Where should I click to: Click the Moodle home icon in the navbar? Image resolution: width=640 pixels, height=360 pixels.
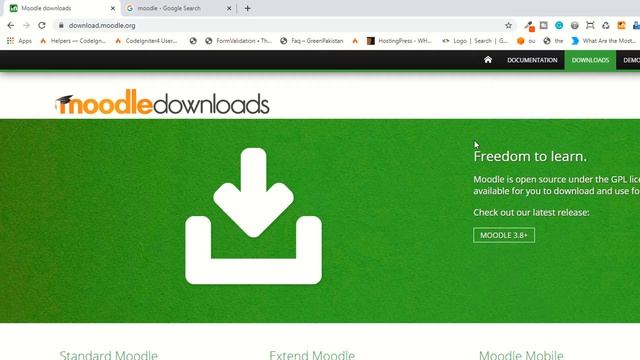click(488, 60)
